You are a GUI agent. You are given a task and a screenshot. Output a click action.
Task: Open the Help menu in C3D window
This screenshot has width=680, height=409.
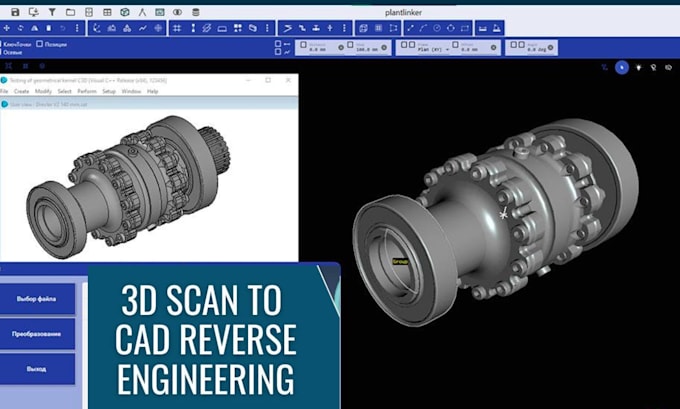[x=152, y=91]
